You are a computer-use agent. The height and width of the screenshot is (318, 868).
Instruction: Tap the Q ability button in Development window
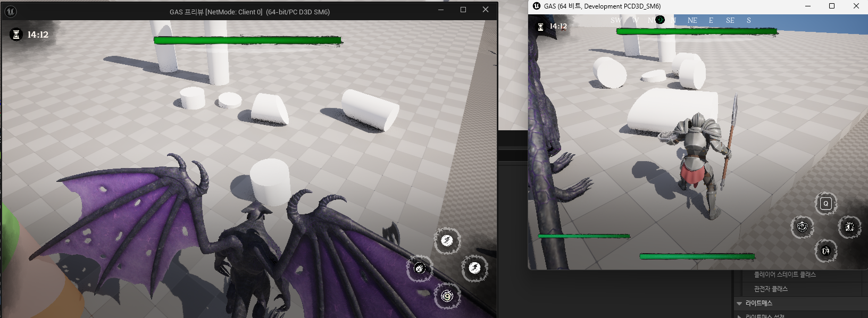point(825,203)
